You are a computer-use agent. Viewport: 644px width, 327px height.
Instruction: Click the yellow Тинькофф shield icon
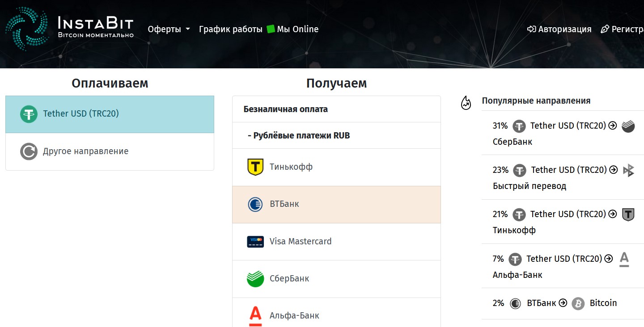coord(255,167)
